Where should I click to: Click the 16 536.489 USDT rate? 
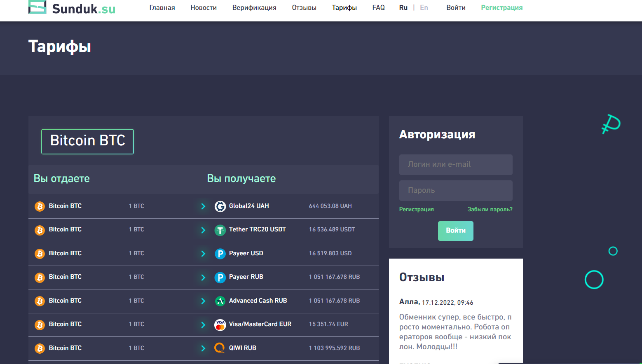click(332, 229)
